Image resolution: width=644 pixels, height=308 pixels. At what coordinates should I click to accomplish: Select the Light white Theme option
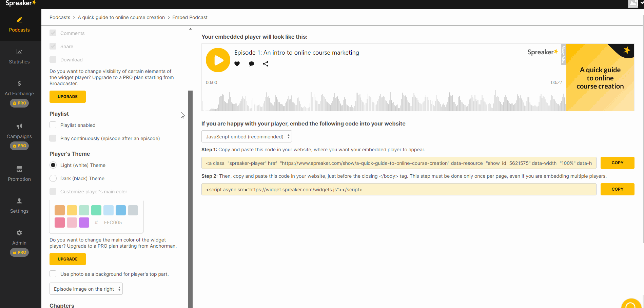coord(53,165)
